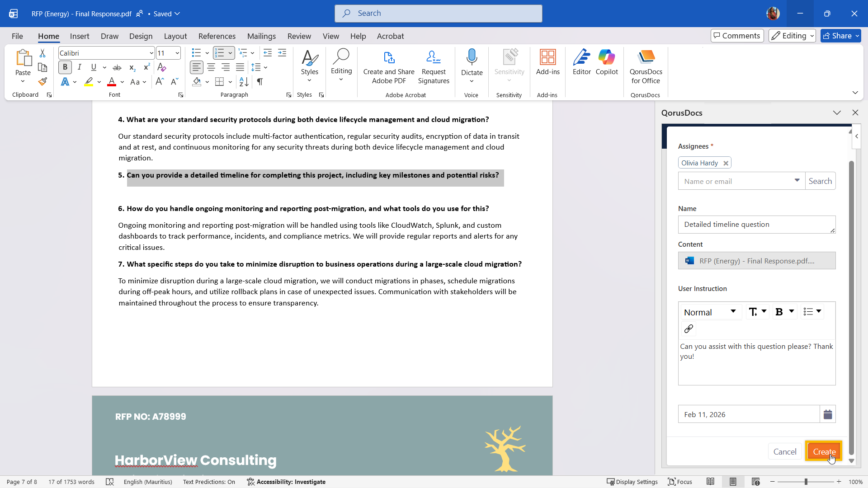This screenshot has height=488, width=868.
Task: Open the calendar date picker icon
Action: point(828,414)
